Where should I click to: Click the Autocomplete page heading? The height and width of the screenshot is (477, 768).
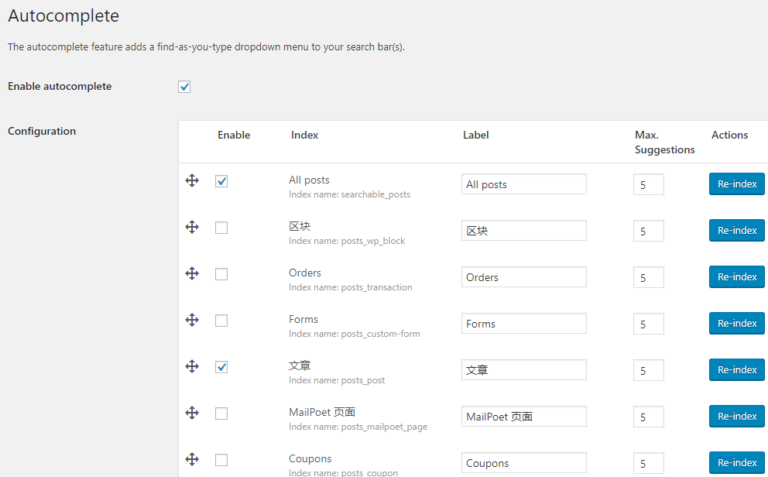click(63, 16)
